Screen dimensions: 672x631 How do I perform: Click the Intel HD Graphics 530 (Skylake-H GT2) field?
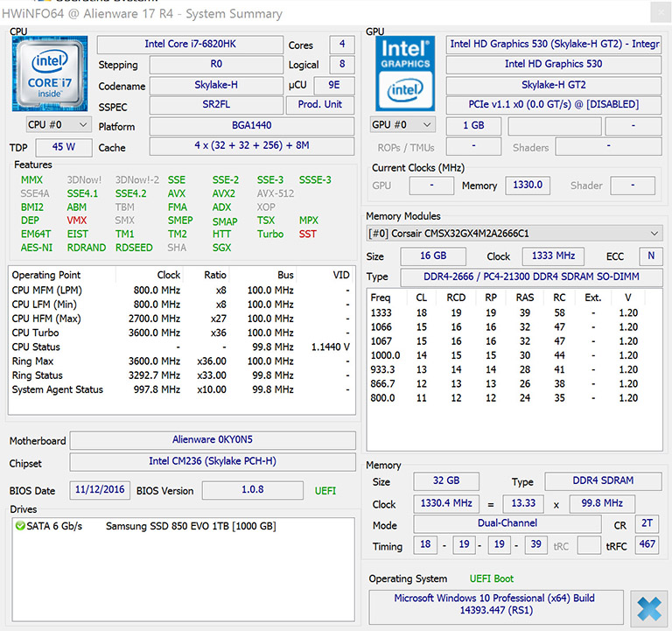click(x=554, y=44)
